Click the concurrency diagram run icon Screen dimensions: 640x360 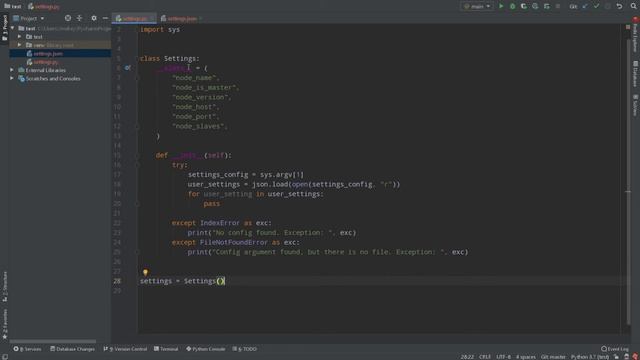pyautogui.click(x=547, y=6)
